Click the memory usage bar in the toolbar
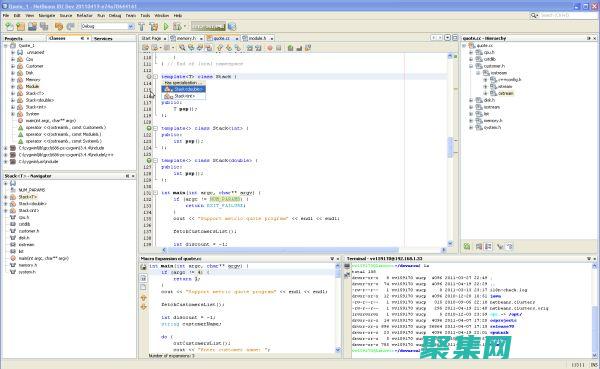The height and width of the screenshot is (369, 600). coord(208,26)
